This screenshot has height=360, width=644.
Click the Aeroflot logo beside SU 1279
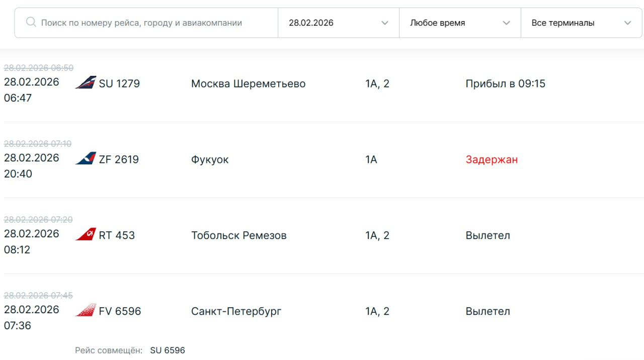86,82
